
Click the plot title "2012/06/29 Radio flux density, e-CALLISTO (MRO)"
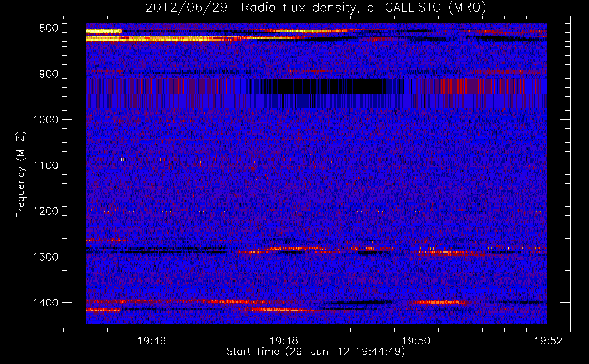click(x=316, y=7)
